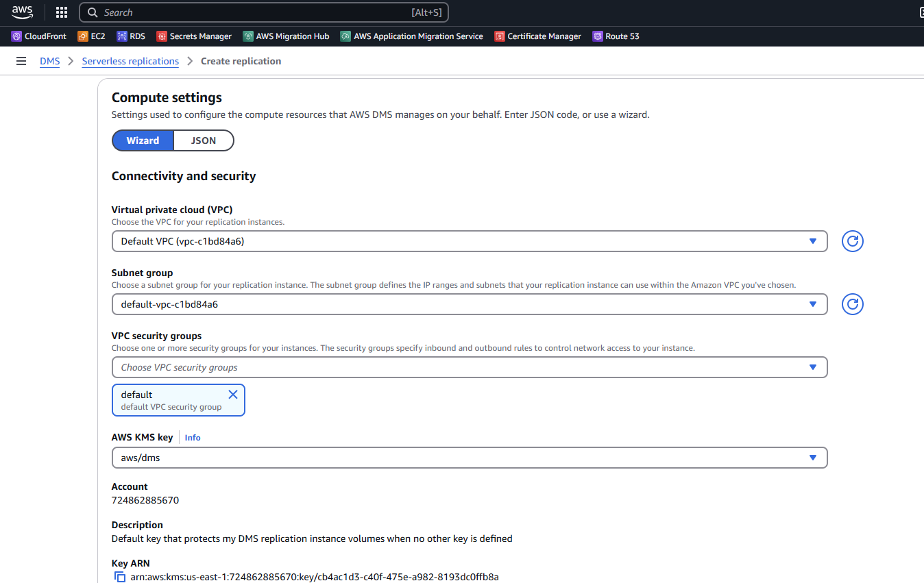The image size is (924, 583).
Task: Expand the Virtual private cloud dropdown
Action: click(469, 241)
